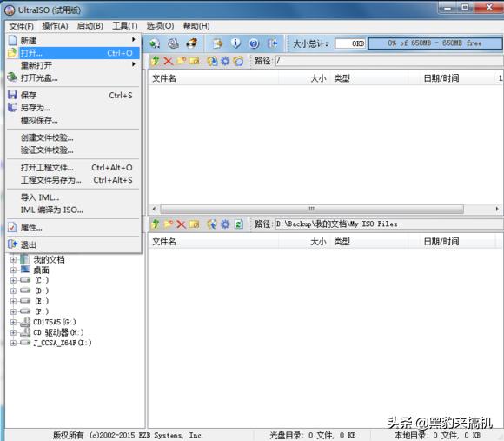Screen dimensions: 504x441
Task: Click the burn CD image flame icon
Action: 192,43
